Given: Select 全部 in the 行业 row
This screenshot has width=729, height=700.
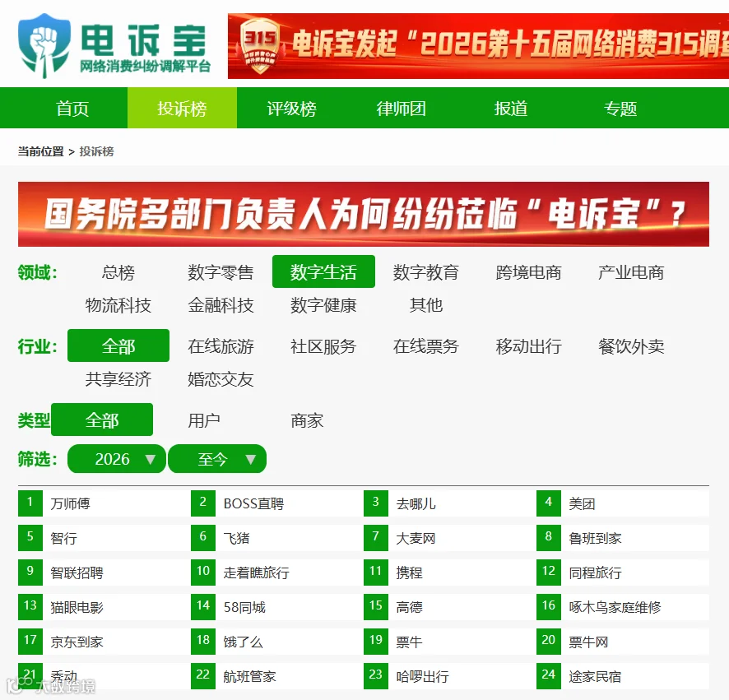Looking at the screenshot, I should [x=118, y=345].
